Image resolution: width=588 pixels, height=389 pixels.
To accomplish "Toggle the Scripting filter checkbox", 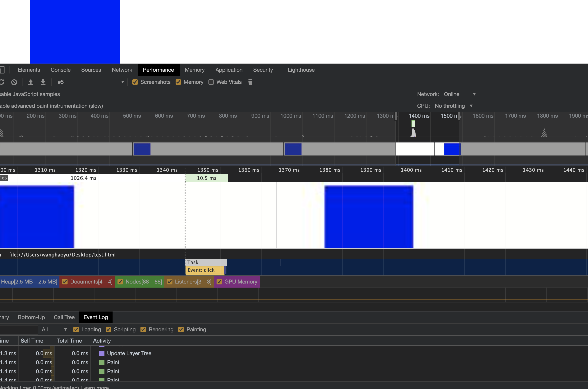I will click(109, 330).
